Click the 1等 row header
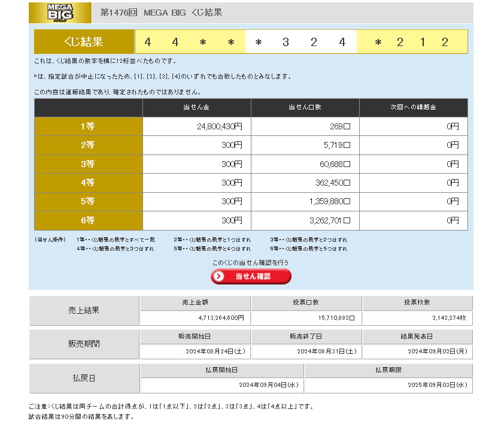Viewport: 504px width, 424px height. coord(89,126)
